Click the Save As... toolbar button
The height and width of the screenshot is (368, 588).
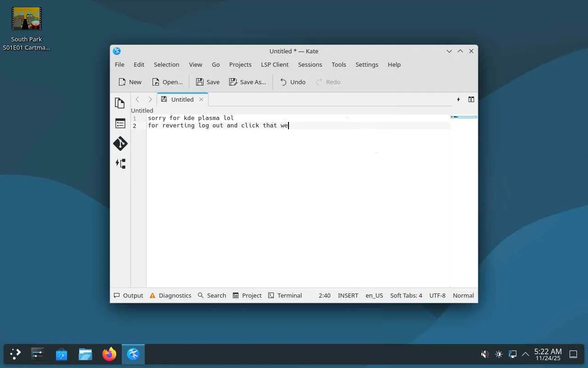pos(247,82)
